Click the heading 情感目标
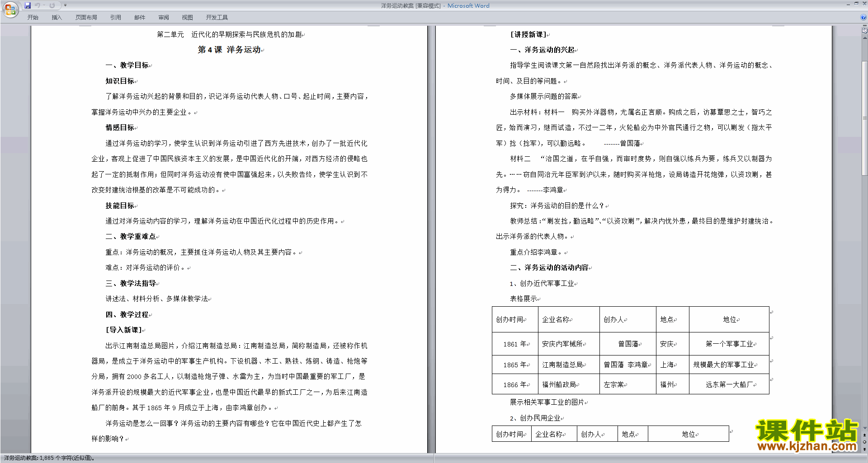This screenshot has width=868, height=463. [x=120, y=127]
